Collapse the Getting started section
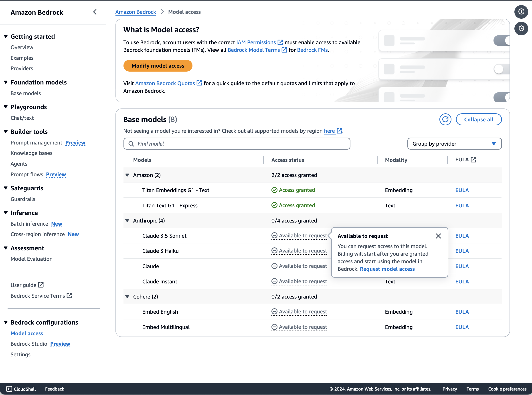 pyautogui.click(x=6, y=36)
